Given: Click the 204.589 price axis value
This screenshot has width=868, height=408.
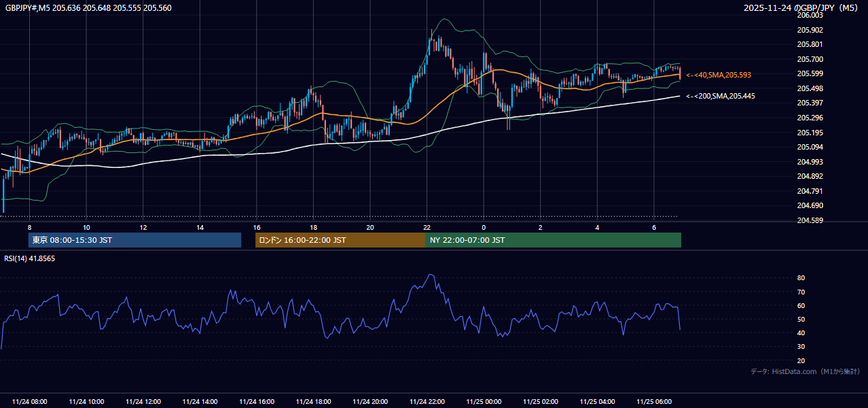Looking at the screenshot, I should 810,220.
